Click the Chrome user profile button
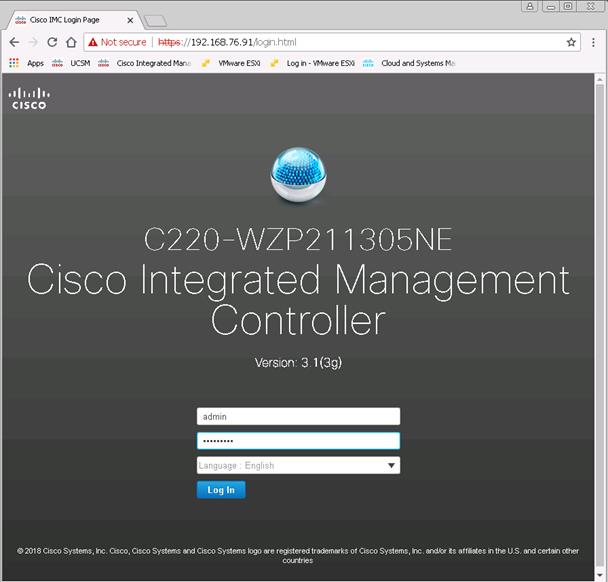The width and height of the screenshot is (608, 582). [530, 6]
